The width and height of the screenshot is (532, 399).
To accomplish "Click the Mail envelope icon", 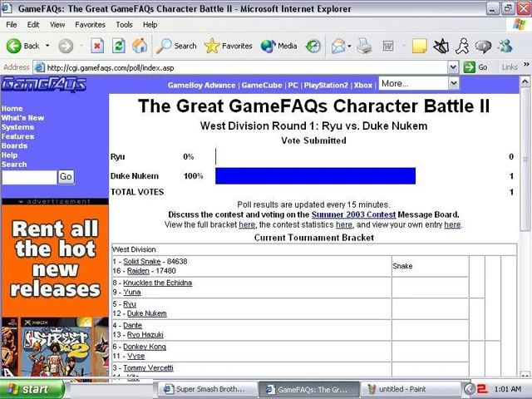I will coord(338,46).
